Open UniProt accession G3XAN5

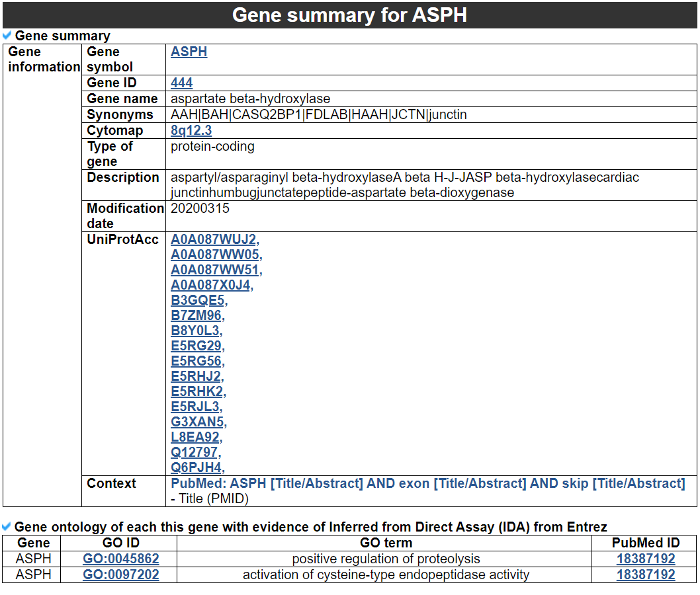[197, 422]
